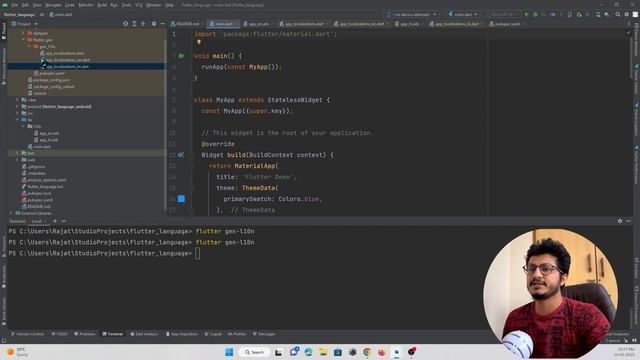
Task: Click the override gutter icon beside Widget build
Action: point(180,155)
